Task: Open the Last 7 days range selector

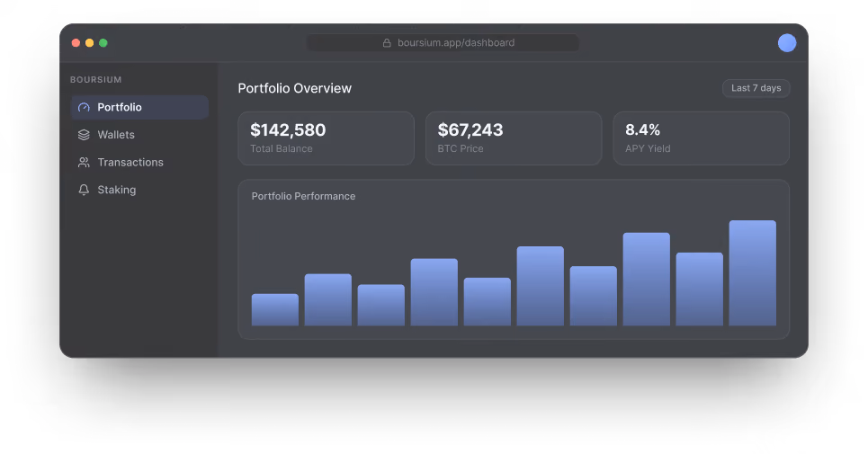Action: click(x=756, y=88)
